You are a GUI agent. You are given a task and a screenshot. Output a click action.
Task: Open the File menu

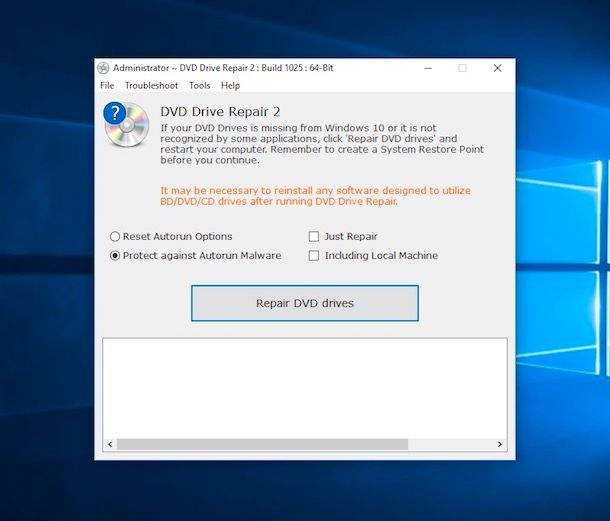click(x=107, y=86)
